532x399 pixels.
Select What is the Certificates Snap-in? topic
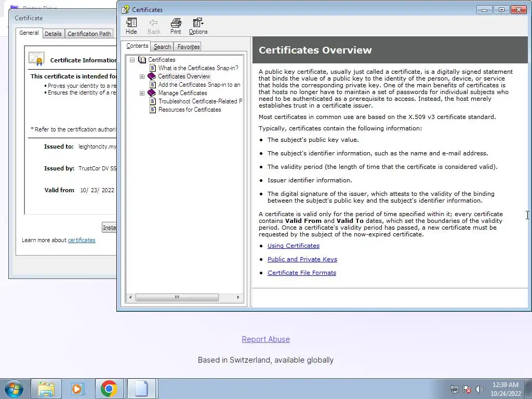(198, 68)
